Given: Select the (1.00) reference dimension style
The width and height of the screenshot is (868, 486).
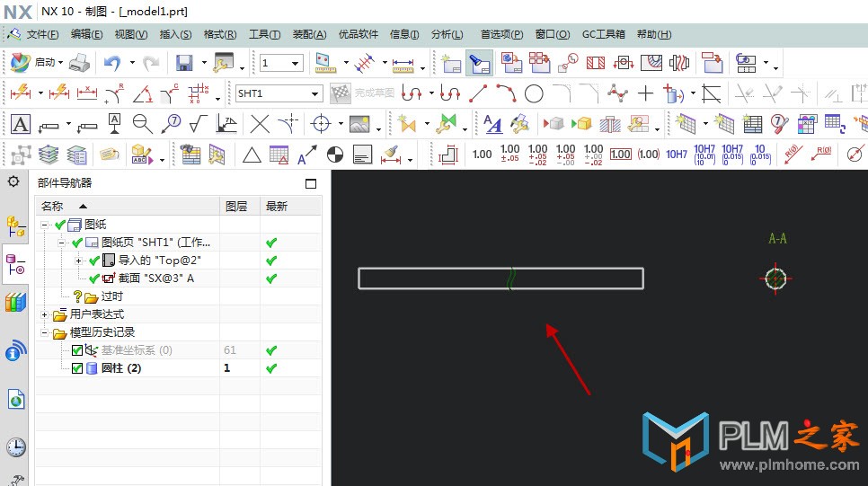Looking at the screenshot, I should click(x=648, y=155).
